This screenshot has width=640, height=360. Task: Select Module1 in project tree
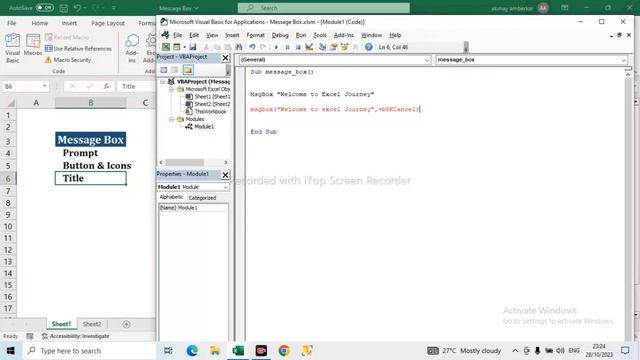pos(200,127)
